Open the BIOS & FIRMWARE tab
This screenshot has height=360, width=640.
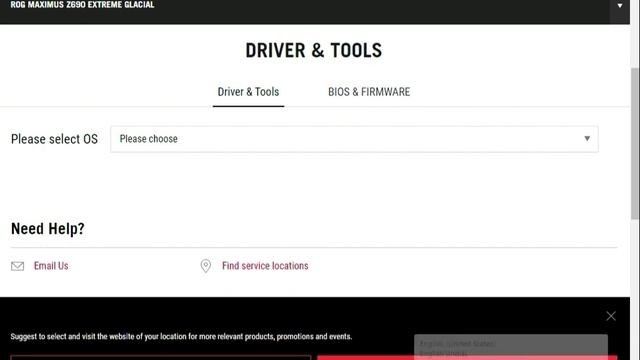369,92
